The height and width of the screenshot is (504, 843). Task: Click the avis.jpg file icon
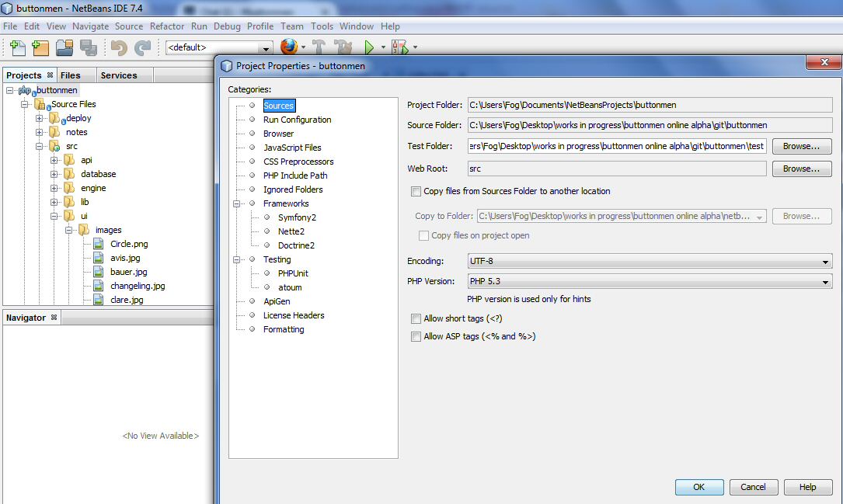(99, 258)
